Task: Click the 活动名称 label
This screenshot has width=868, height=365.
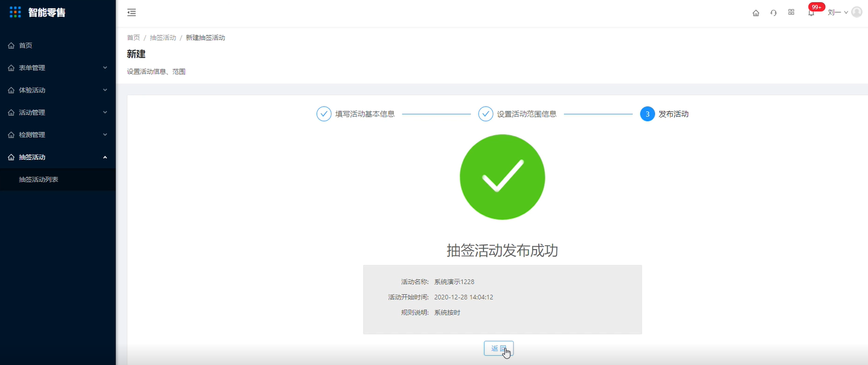Action: [415, 282]
